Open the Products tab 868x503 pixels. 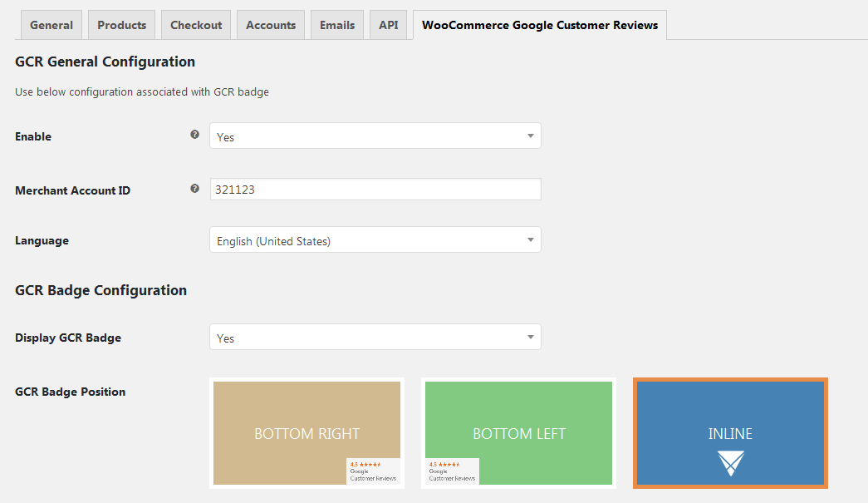pos(121,25)
